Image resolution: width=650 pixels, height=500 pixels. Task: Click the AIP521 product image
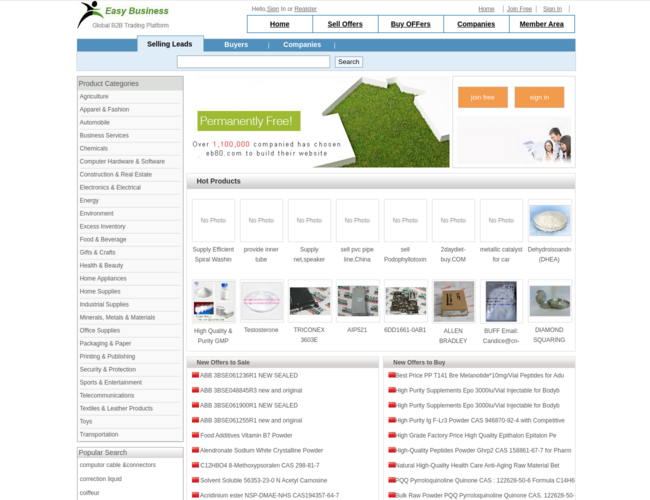(x=357, y=300)
